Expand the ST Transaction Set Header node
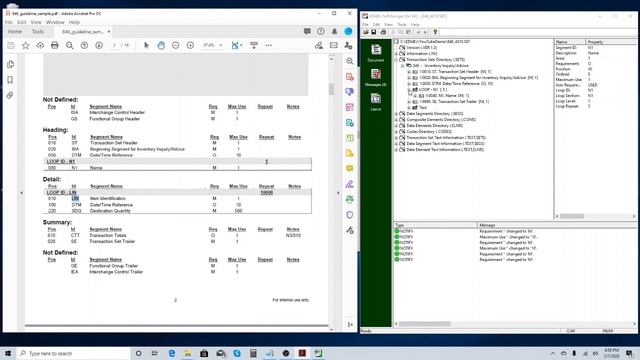This screenshot has width=640, height=360. tap(409, 72)
